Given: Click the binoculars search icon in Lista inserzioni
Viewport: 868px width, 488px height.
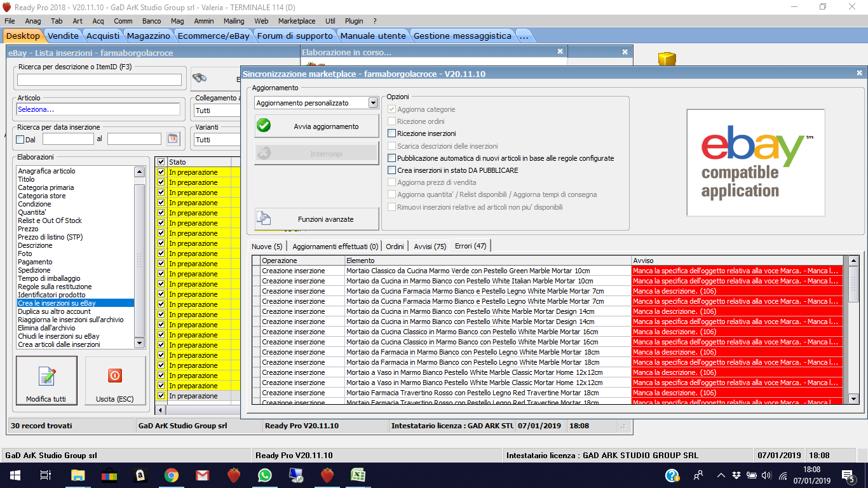Looking at the screenshot, I should click(x=200, y=78).
